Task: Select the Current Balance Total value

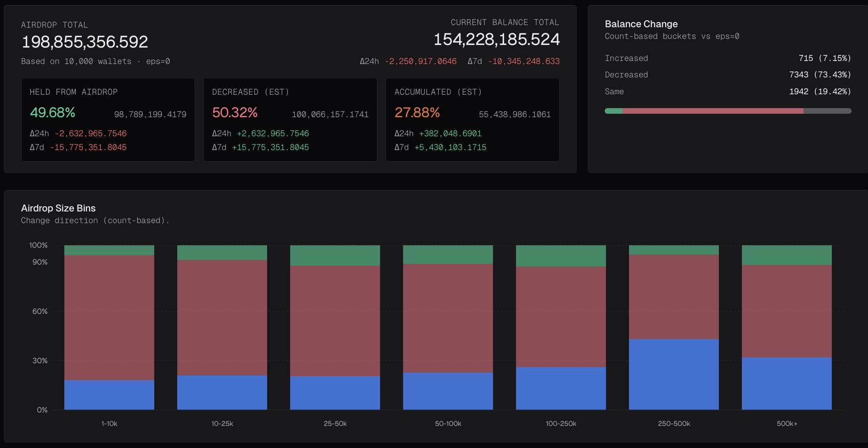Action: 497,39
